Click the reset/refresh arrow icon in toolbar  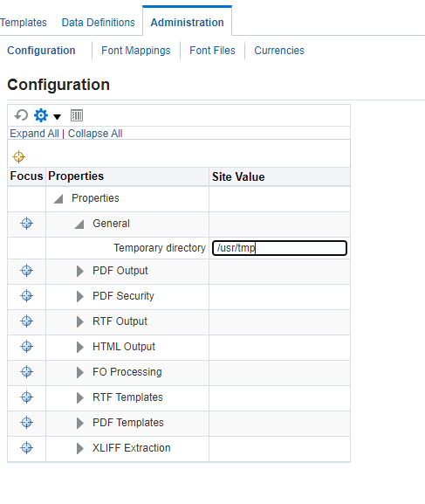click(21, 115)
